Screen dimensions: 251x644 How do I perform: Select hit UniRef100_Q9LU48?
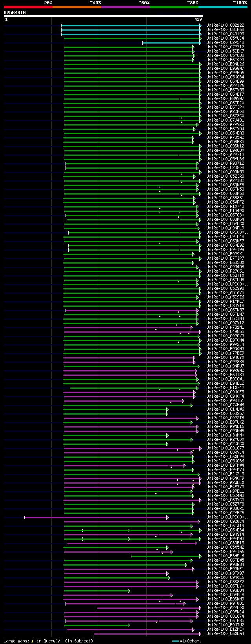[x=225, y=237]
